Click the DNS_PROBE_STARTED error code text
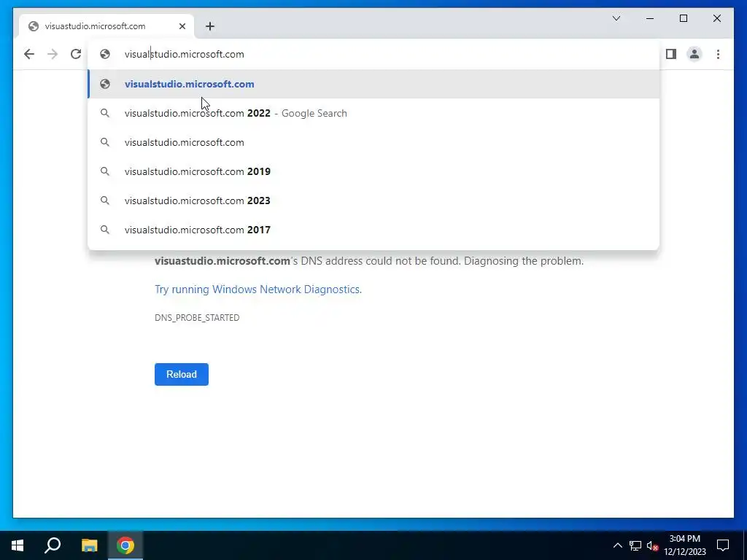The image size is (747, 560). click(x=197, y=318)
